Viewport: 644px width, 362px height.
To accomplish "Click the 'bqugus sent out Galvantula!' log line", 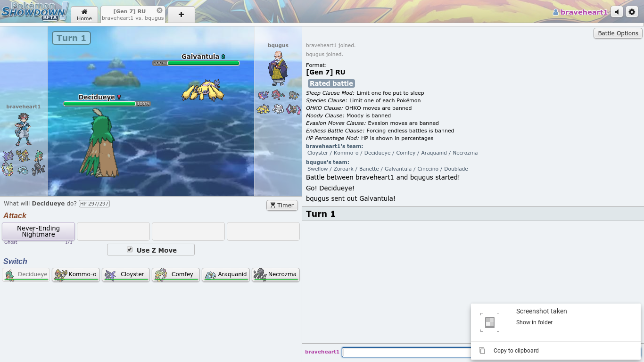I will click(x=351, y=198).
